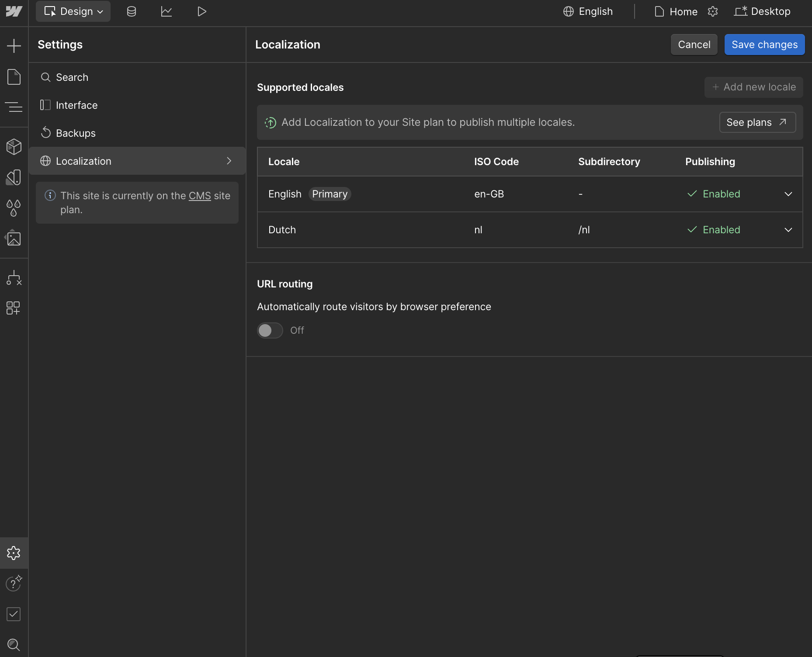Click the globe icon next to English
This screenshot has height=657, width=812.
[x=569, y=11]
